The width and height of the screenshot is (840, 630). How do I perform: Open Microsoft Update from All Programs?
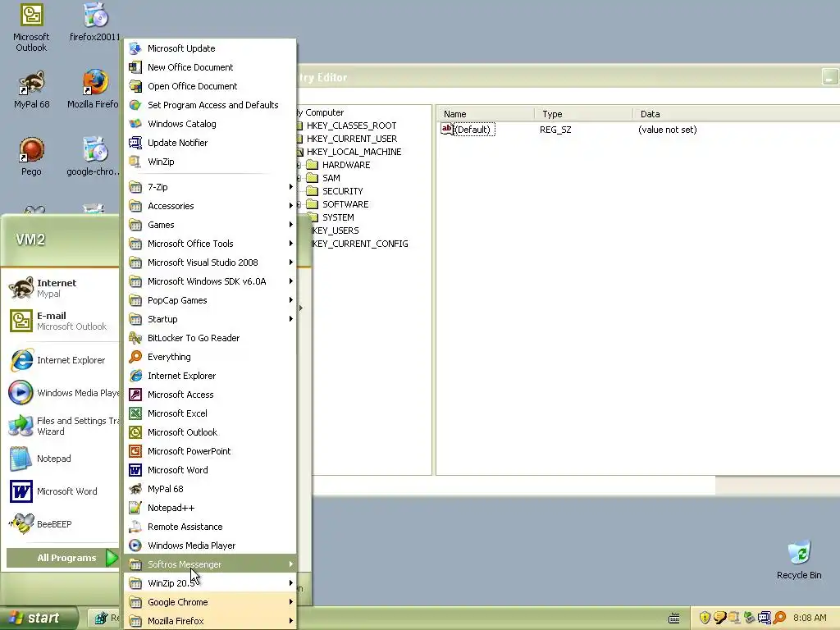[x=210, y=48]
